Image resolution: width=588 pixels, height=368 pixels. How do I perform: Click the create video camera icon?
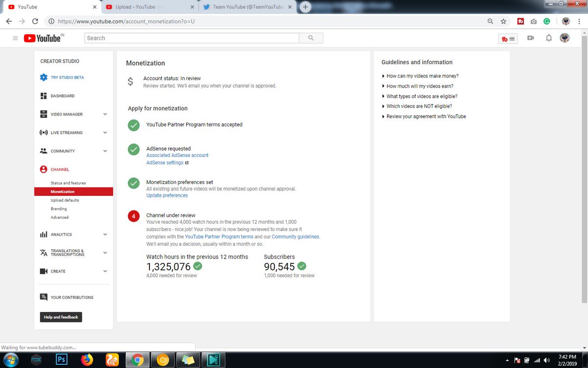click(530, 38)
